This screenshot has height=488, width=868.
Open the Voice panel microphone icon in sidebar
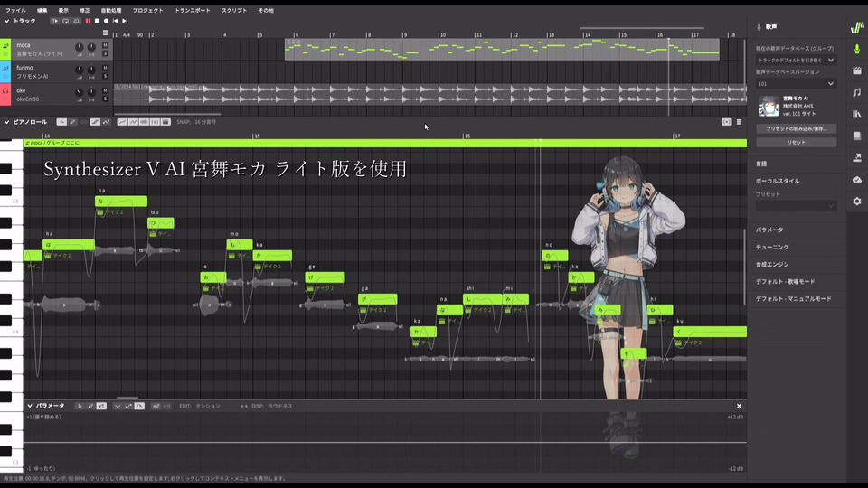click(857, 49)
